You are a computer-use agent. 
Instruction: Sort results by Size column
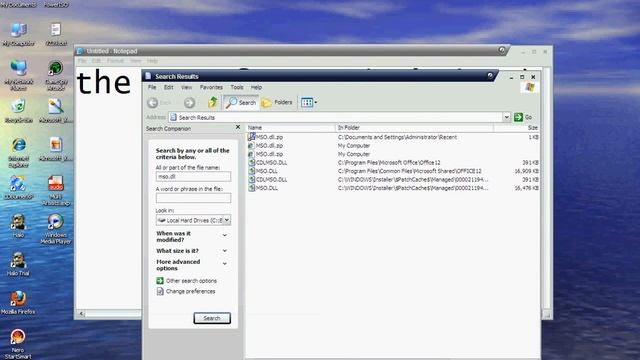click(516, 128)
